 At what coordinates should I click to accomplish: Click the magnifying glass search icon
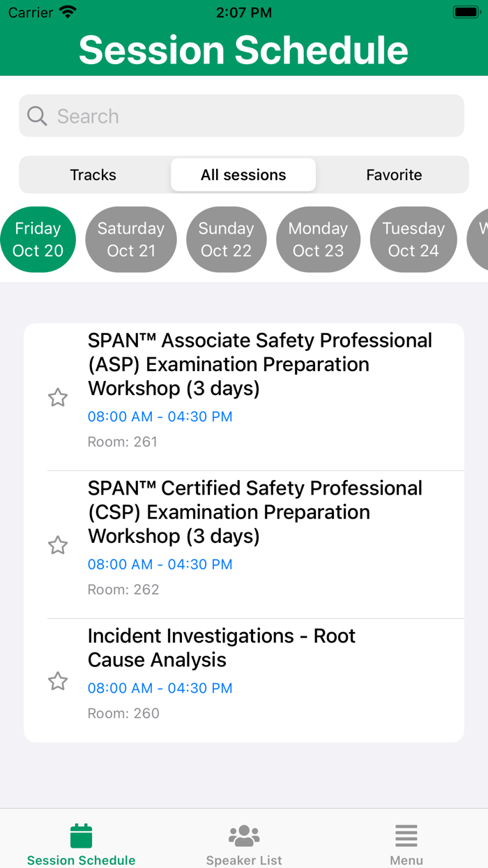tap(36, 116)
